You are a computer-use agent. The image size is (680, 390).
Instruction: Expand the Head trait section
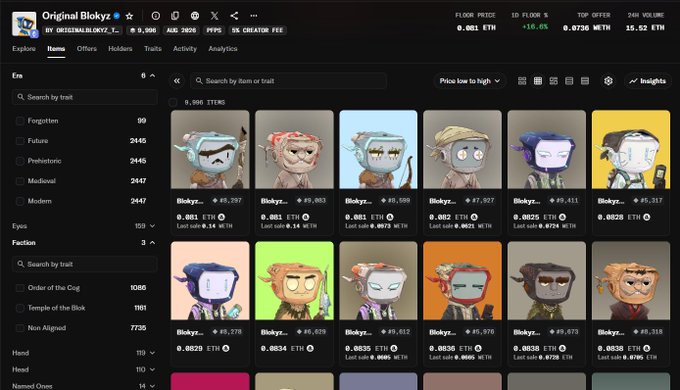pyautogui.click(x=153, y=370)
